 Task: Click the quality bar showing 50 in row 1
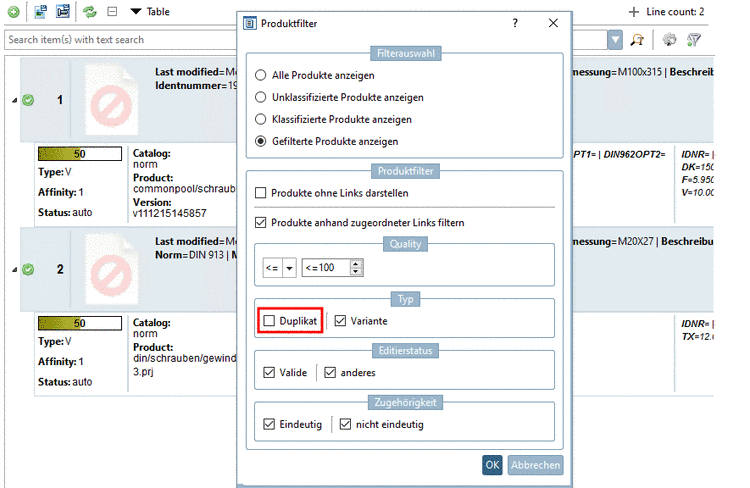click(x=79, y=154)
